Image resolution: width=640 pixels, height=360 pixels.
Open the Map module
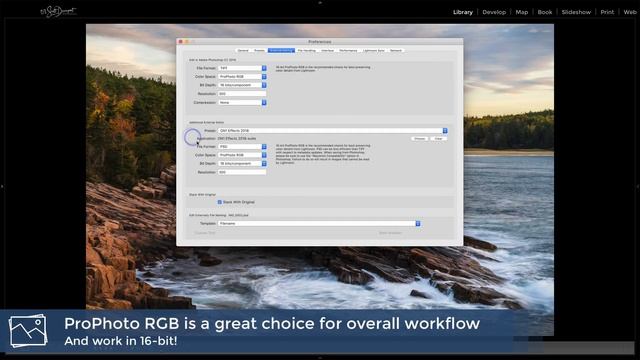point(522,12)
